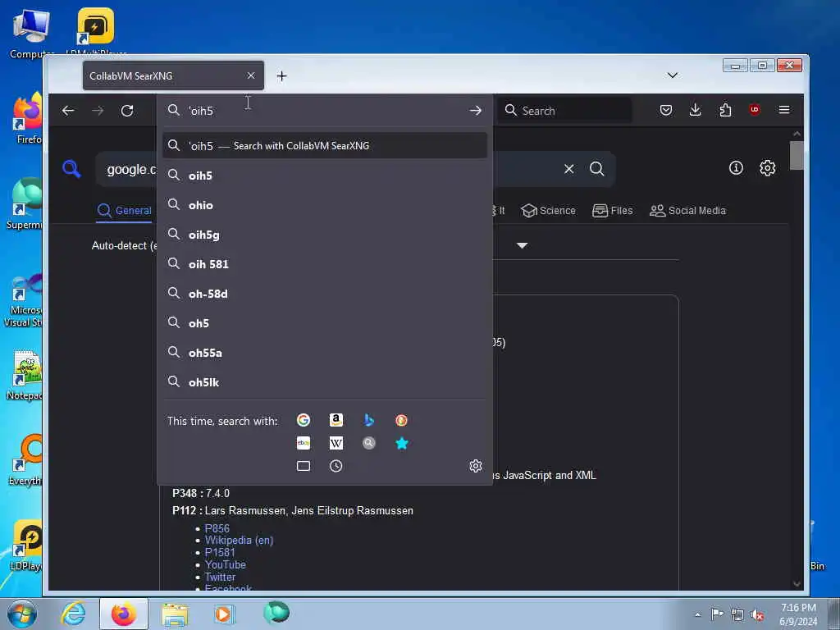The width and height of the screenshot is (840, 630).
Task: Launch Internet Explorer from the taskbar
Action: point(73,614)
